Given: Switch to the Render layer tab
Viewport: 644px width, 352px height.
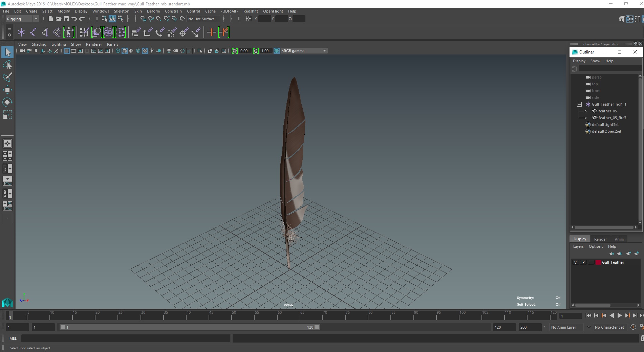Looking at the screenshot, I should pyautogui.click(x=600, y=239).
